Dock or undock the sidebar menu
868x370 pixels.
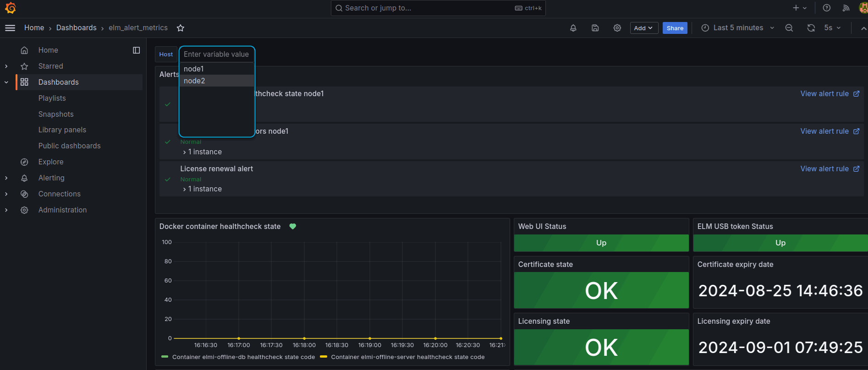pyautogui.click(x=137, y=50)
